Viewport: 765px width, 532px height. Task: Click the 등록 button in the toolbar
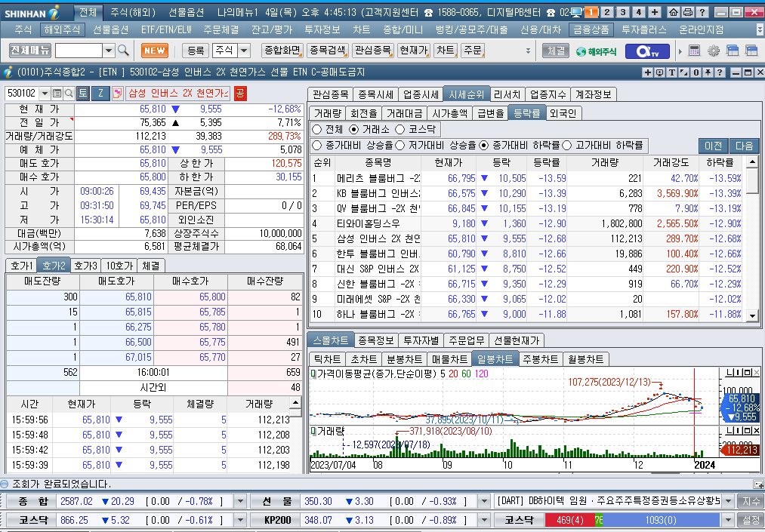[x=196, y=51]
